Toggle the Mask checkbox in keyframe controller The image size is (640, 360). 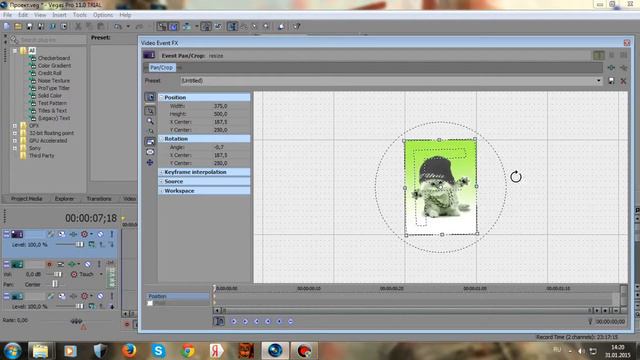tap(150, 303)
